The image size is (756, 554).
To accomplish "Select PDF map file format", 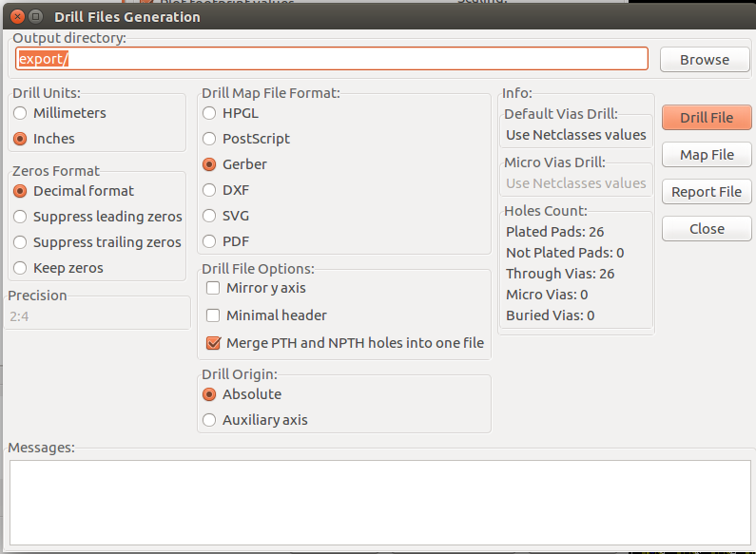I will pos(209,241).
